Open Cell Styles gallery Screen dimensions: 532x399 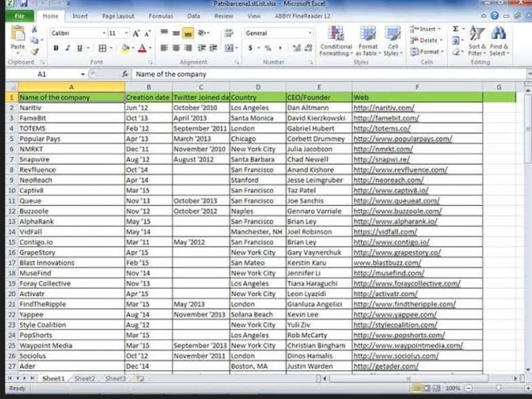pyautogui.click(x=393, y=41)
